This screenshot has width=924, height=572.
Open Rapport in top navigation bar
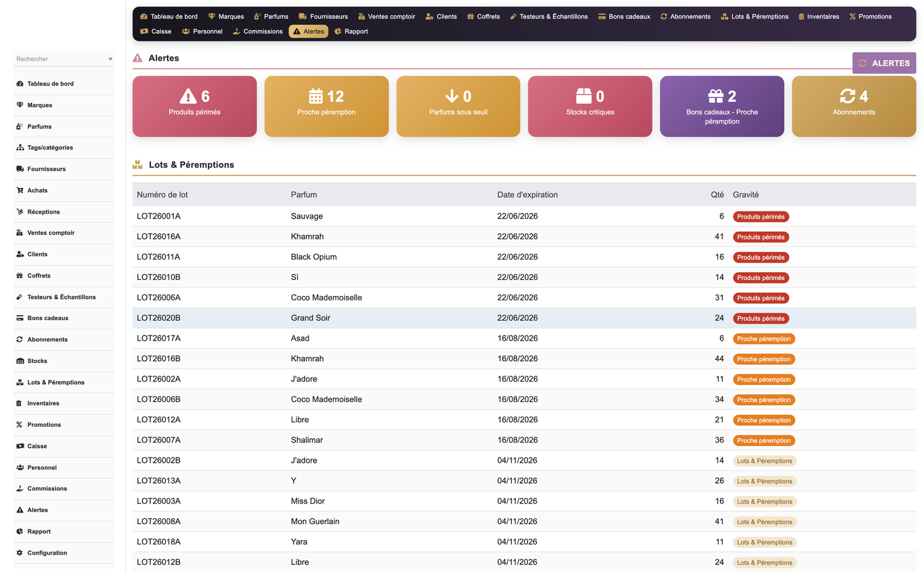click(351, 31)
